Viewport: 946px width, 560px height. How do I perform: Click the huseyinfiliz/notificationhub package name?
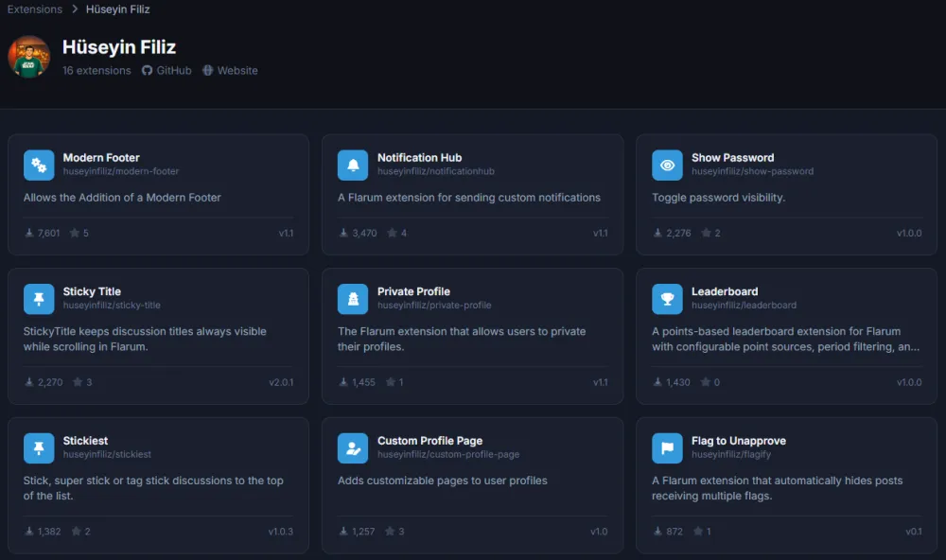tap(435, 171)
